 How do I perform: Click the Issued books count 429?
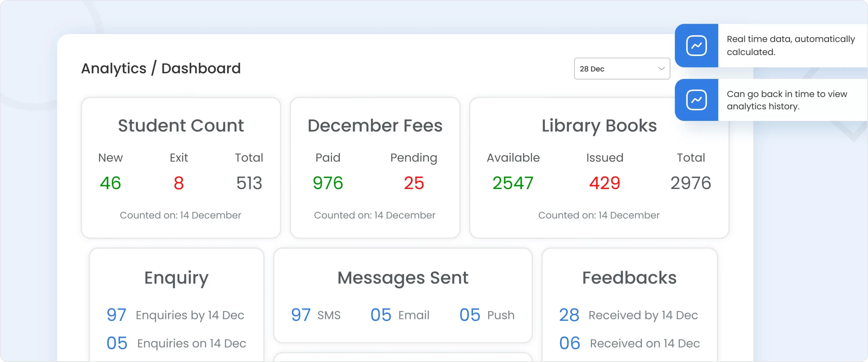[x=605, y=183]
